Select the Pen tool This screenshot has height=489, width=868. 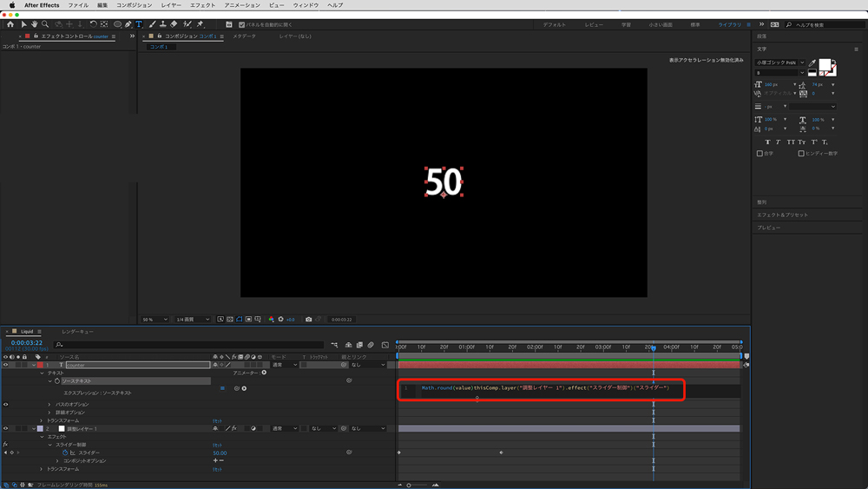128,24
